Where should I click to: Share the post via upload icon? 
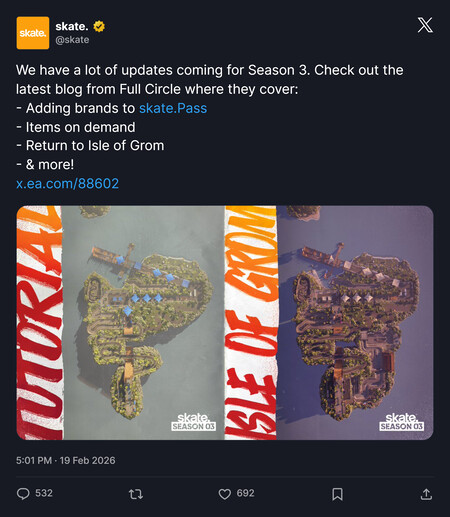point(426,494)
